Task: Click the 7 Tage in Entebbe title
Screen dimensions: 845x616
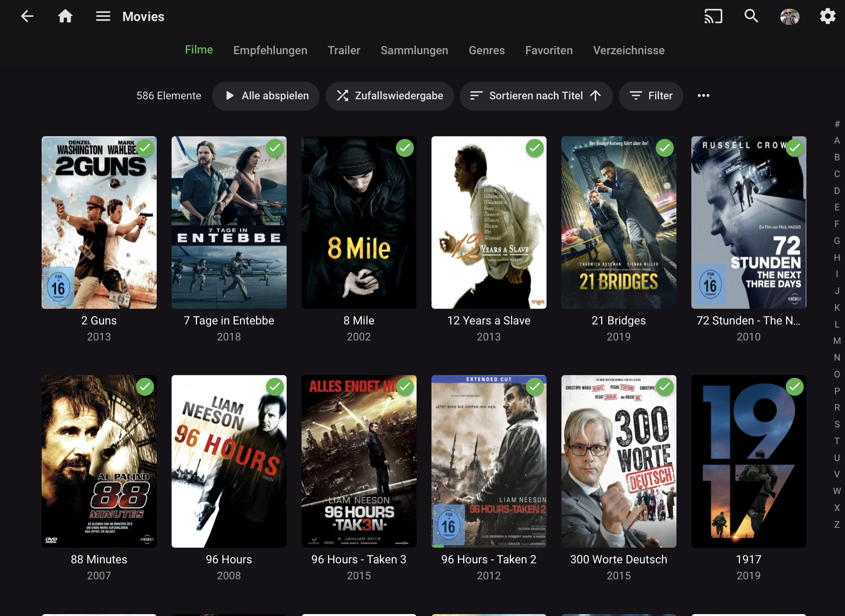Action: [x=229, y=320]
